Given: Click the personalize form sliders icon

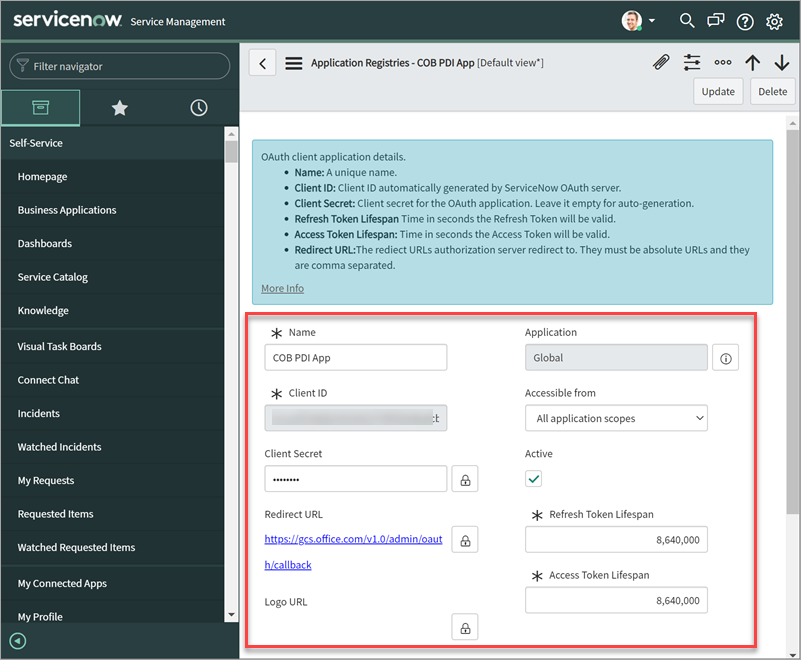Looking at the screenshot, I should [692, 62].
